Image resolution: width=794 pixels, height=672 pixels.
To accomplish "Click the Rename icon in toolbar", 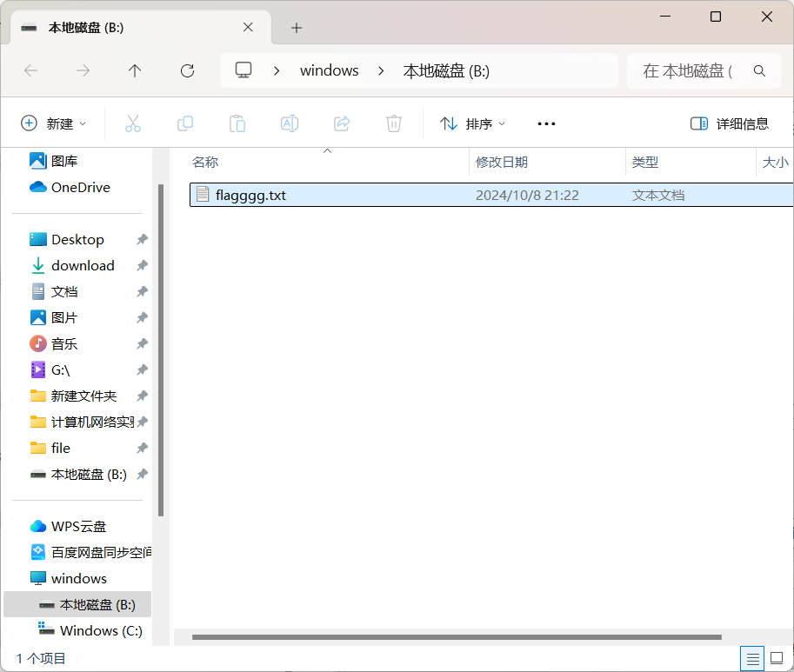I will pos(290,123).
